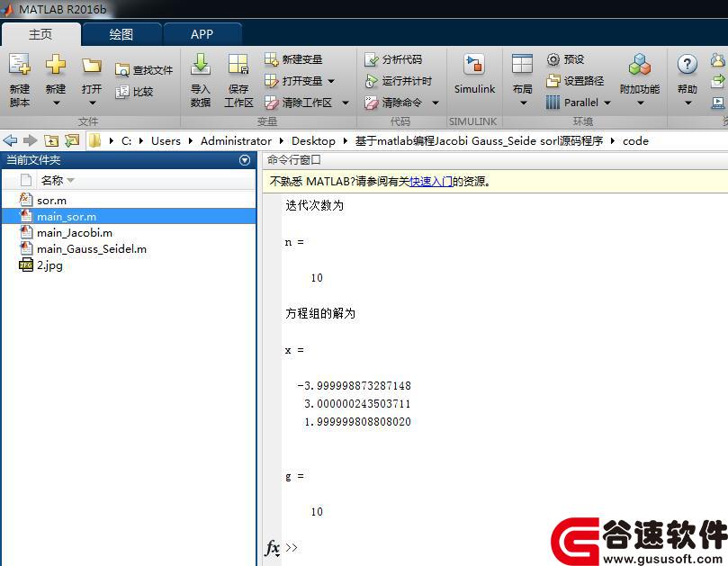Click the Help (帮助) question mark icon
The width and height of the screenshot is (728, 566).
(688, 64)
